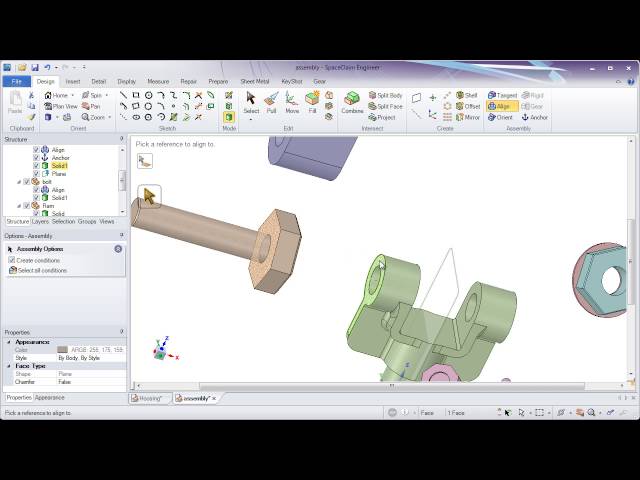Toggle the Create conditions checkbox
Viewport: 640px width, 480px height.
tap(12, 260)
